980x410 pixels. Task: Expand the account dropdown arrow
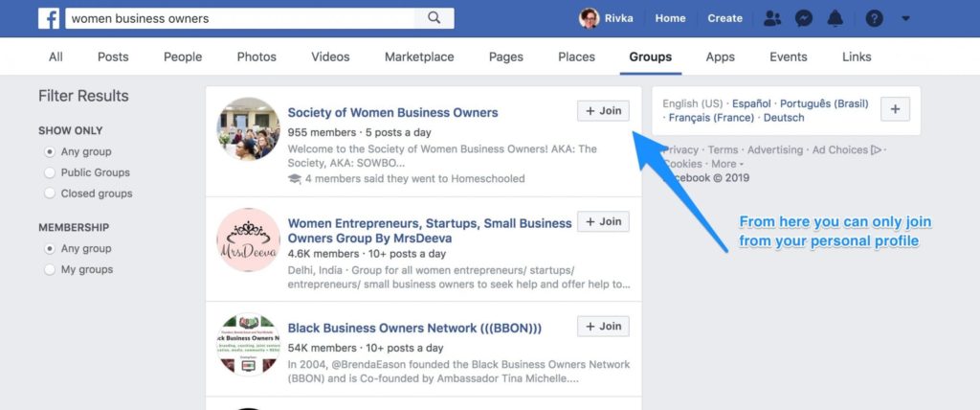(905, 19)
